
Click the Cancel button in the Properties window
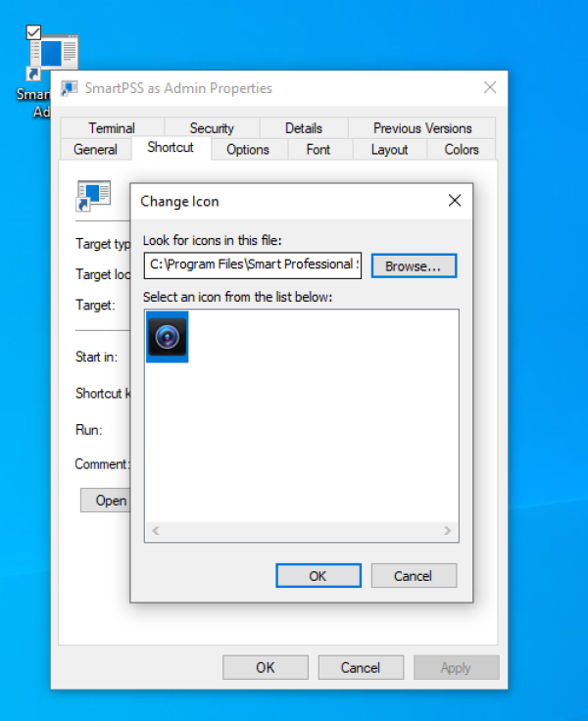(361, 668)
